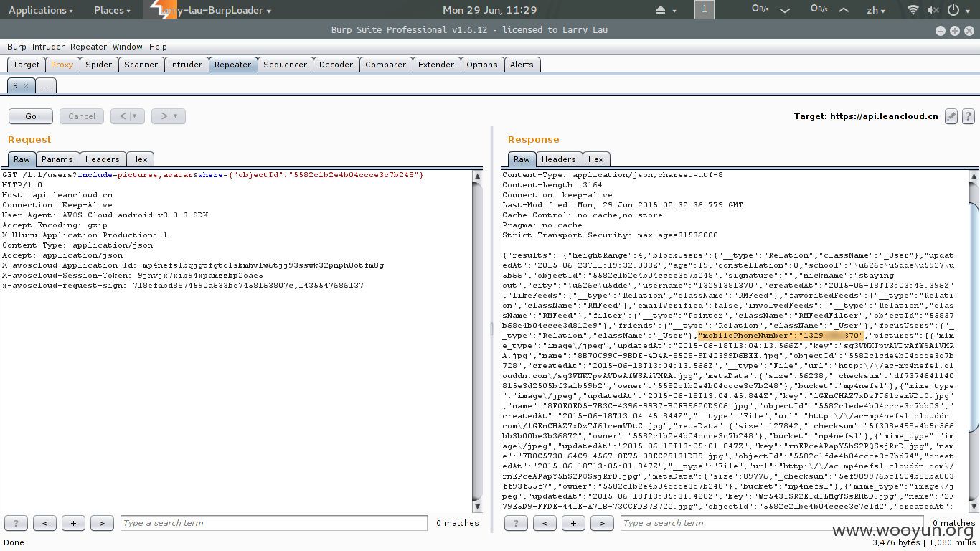Add a new Repeater tab via the ... tab
This screenshot has width=980, height=551.
[x=45, y=85]
